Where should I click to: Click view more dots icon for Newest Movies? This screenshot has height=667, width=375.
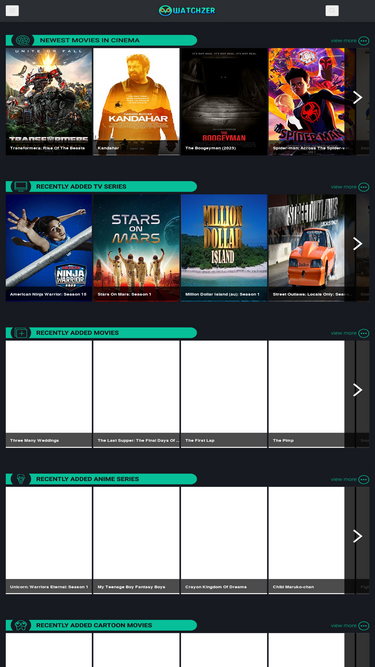[364, 41]
